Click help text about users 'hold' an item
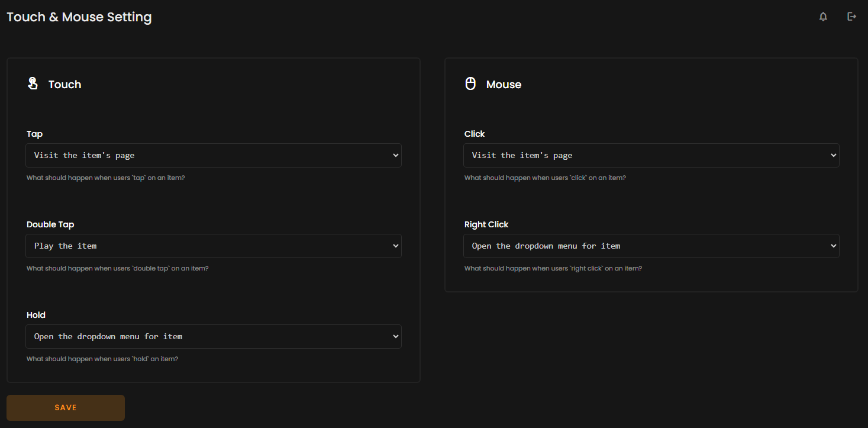This screenshot has height=428, width=868. click(x=102, y=359)
